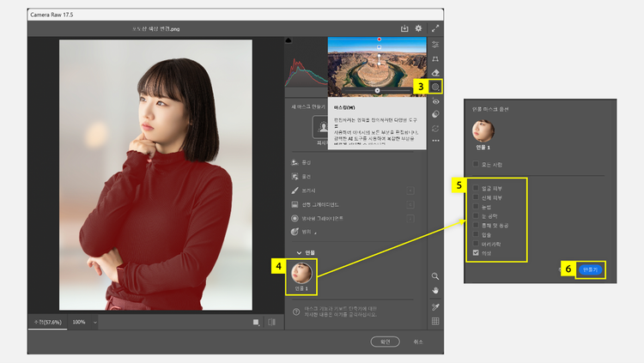The width and height of the screenshot is (644, 363).
Task: Open the three-dot more options icon
Action: [435, 141]
